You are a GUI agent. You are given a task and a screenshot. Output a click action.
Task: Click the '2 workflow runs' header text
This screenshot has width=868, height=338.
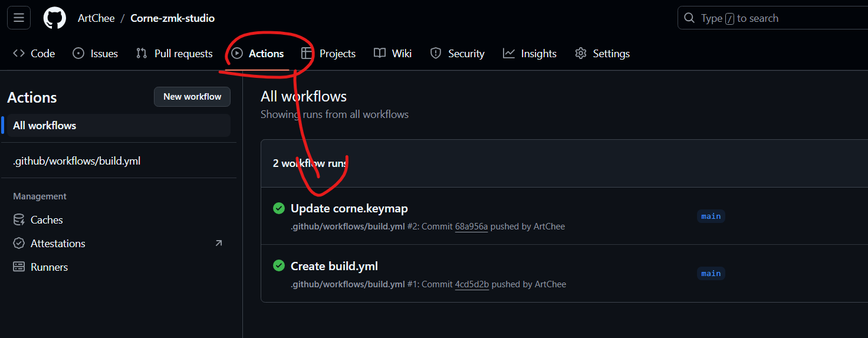(x=310, y=163)
